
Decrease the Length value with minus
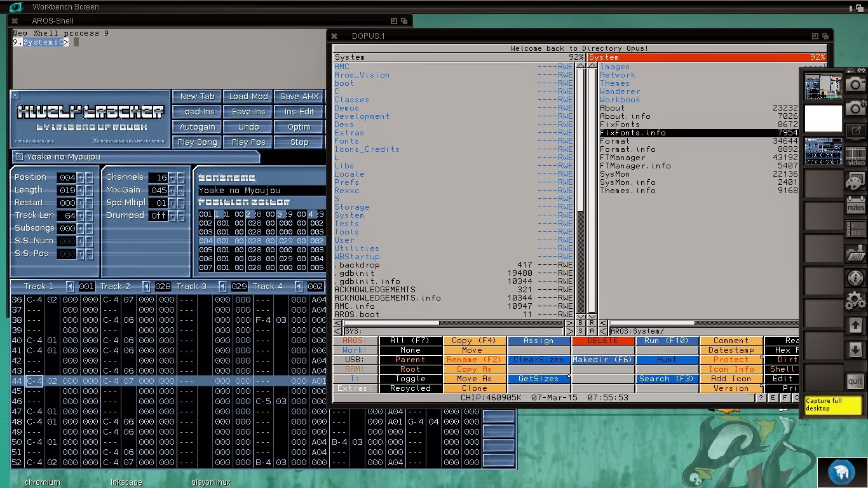(90, 190)
